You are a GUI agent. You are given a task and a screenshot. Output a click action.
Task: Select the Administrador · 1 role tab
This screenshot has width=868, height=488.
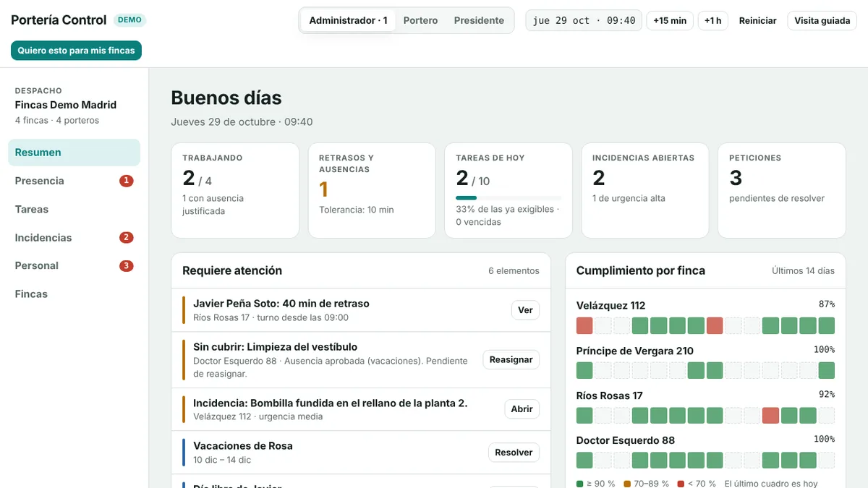point(348,20)
